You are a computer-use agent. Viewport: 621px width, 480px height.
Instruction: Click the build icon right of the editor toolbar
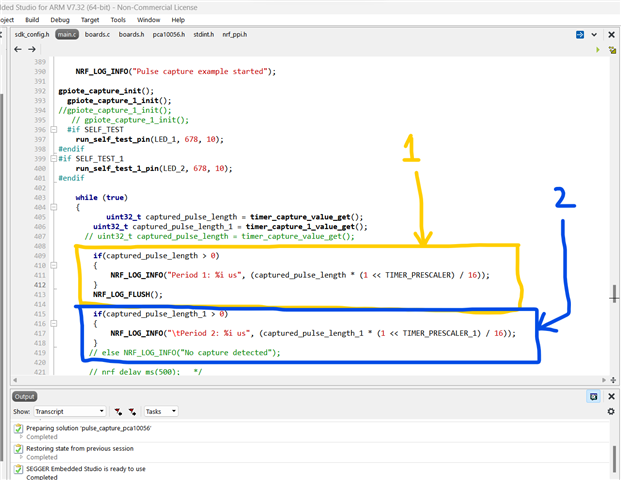[612, 50]
